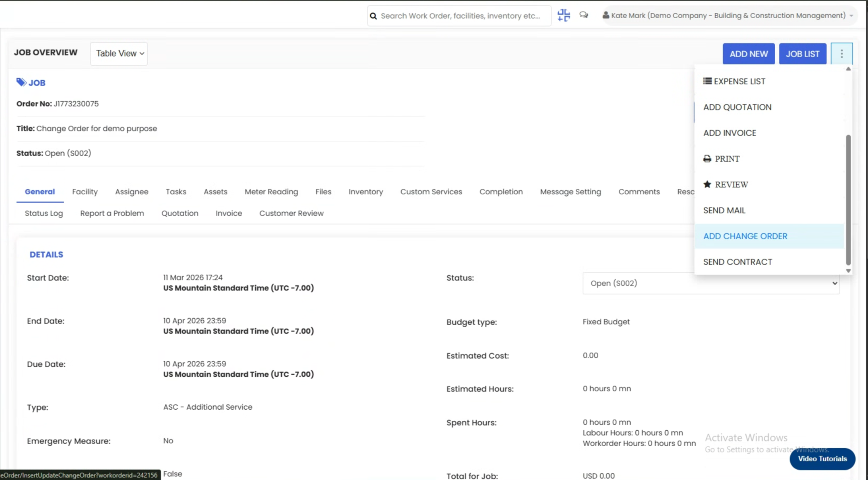868x480 pixels.
Task: Expand the Table View dropdown
Action: pos(119,53)
